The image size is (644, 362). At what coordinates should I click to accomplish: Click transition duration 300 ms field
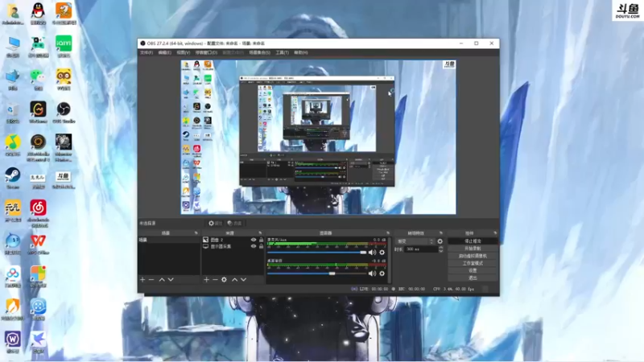420,249
